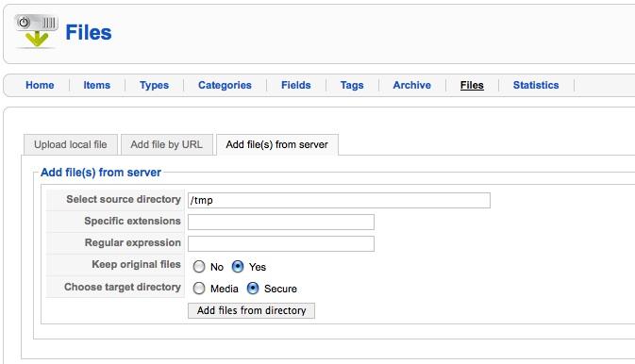Open the Fields section

coord(296,85)
